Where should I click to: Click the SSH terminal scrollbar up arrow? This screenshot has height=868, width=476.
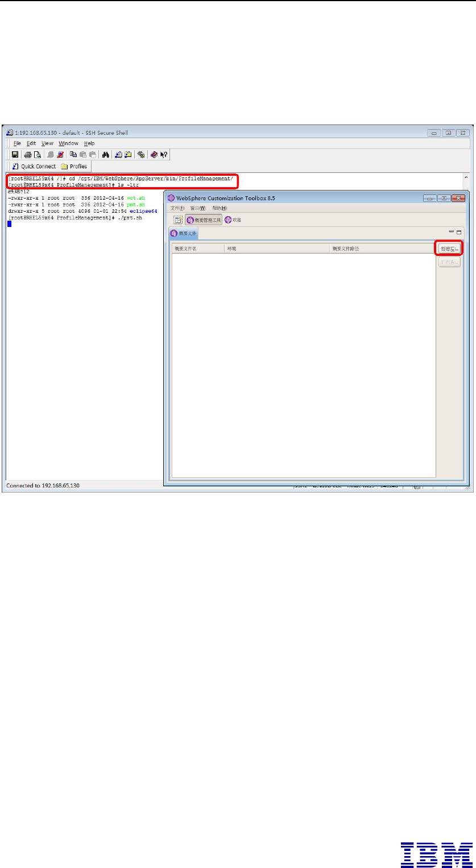467,177
